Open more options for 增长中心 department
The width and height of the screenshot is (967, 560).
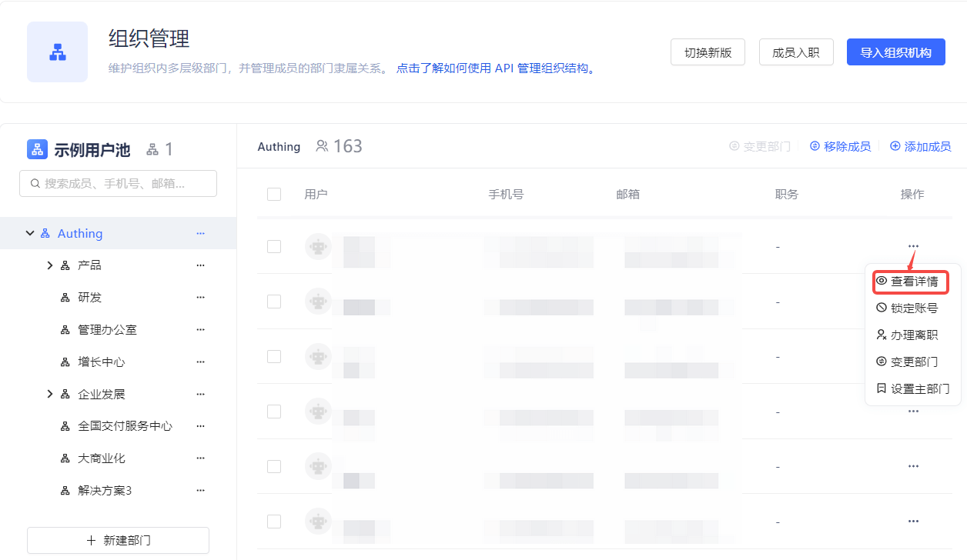coord(200,362)
